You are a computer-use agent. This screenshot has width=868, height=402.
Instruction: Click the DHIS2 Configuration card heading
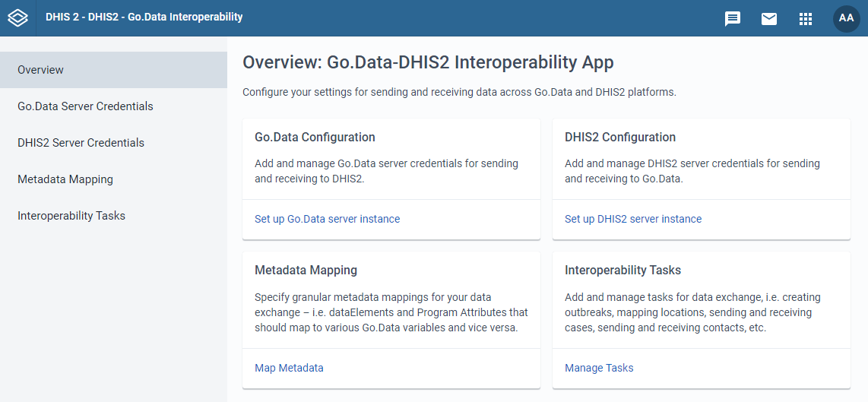coord(620,137)
